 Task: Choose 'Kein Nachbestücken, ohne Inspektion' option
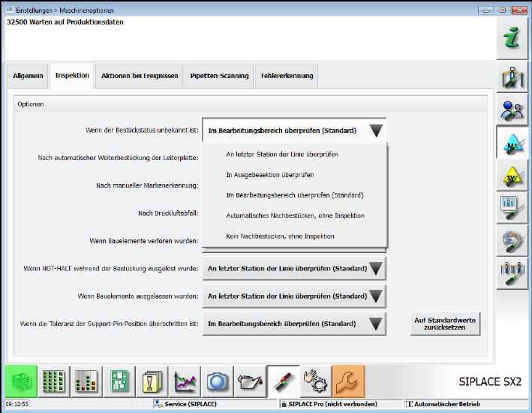coord(294,236)
